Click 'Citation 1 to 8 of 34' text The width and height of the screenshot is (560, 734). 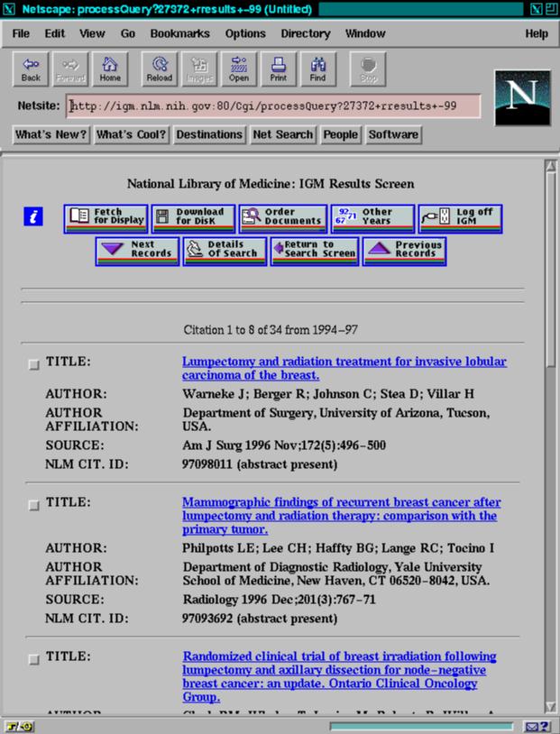click(233, 330)
